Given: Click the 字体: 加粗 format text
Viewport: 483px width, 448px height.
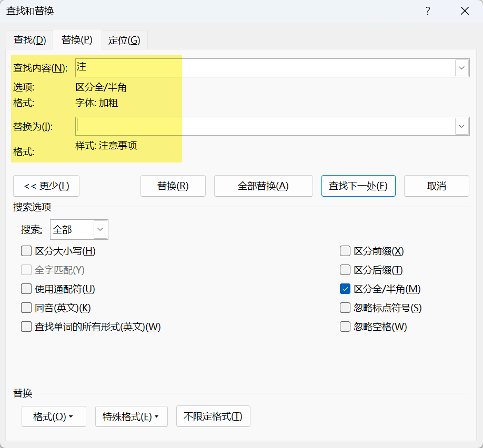Looking at the screenshot, I should tap(97, 103).
